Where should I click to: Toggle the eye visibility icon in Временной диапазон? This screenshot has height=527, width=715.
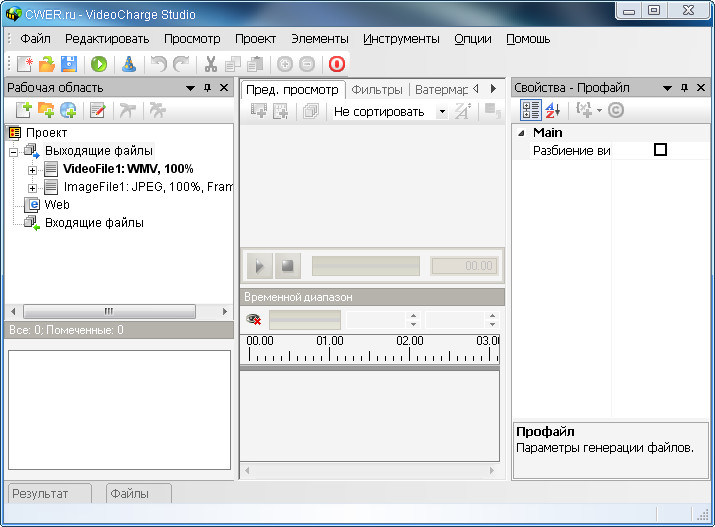point(254,320)
